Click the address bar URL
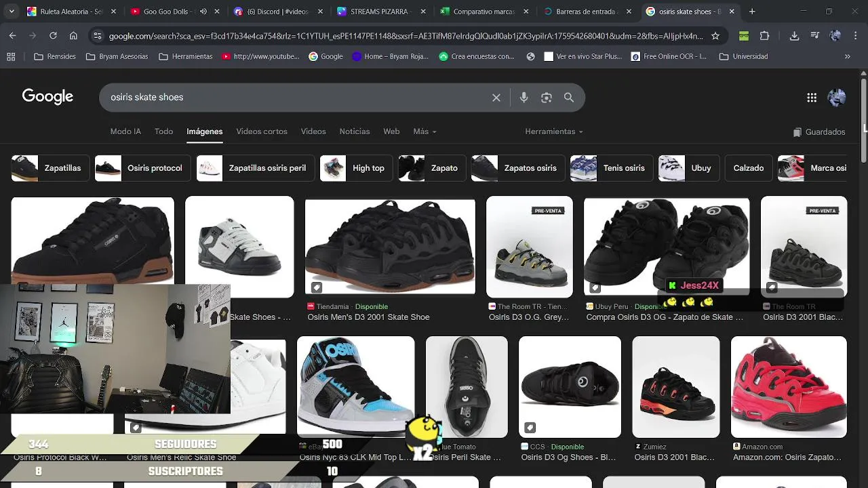The image size is (868, 488). (x=406, y=36)
